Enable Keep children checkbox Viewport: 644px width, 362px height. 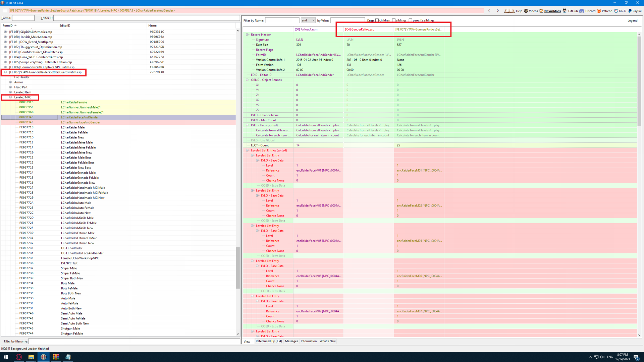pos(377,20)
